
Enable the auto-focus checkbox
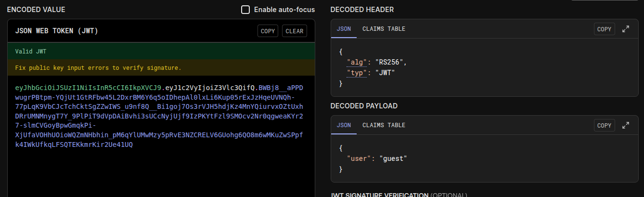(245, 10)
